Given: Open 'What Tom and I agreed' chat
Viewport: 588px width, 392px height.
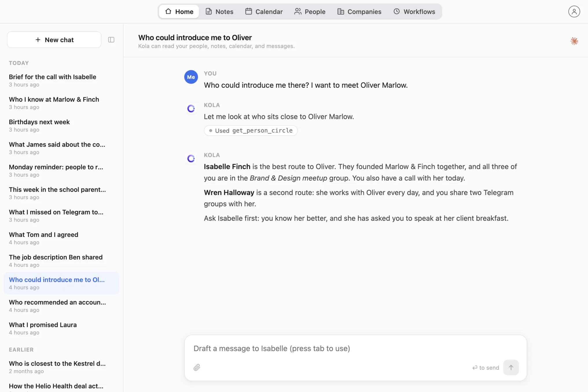Looking at the screenshot, I should click(x=61, y=238).
